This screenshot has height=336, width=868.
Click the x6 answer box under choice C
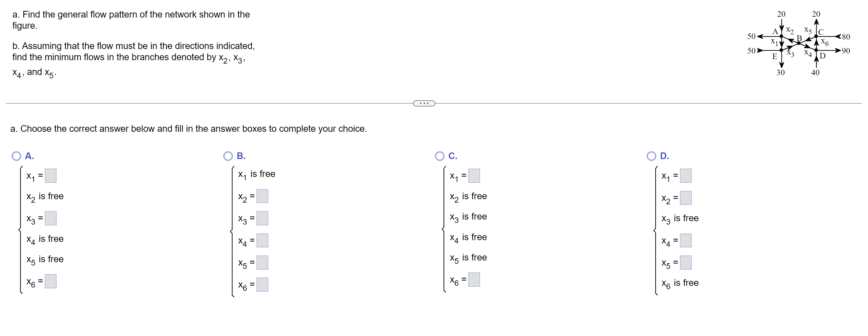click(x=474, y=279)
